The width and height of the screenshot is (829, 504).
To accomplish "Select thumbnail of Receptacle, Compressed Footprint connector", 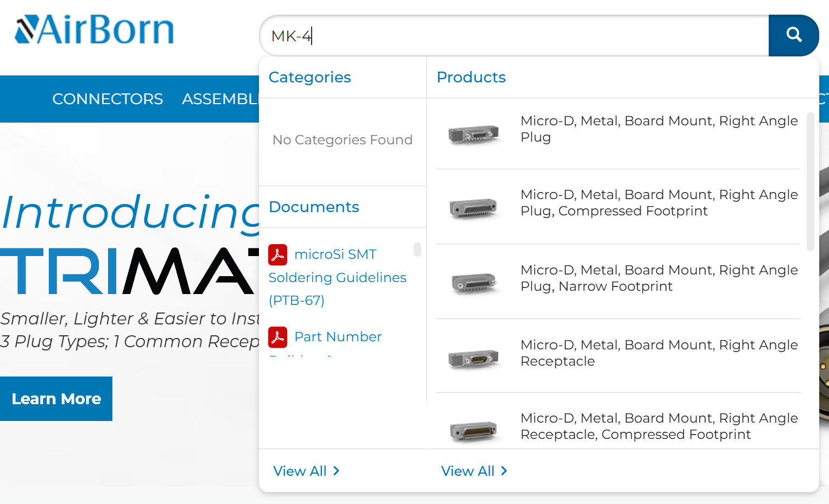I will tap(473, 431).
